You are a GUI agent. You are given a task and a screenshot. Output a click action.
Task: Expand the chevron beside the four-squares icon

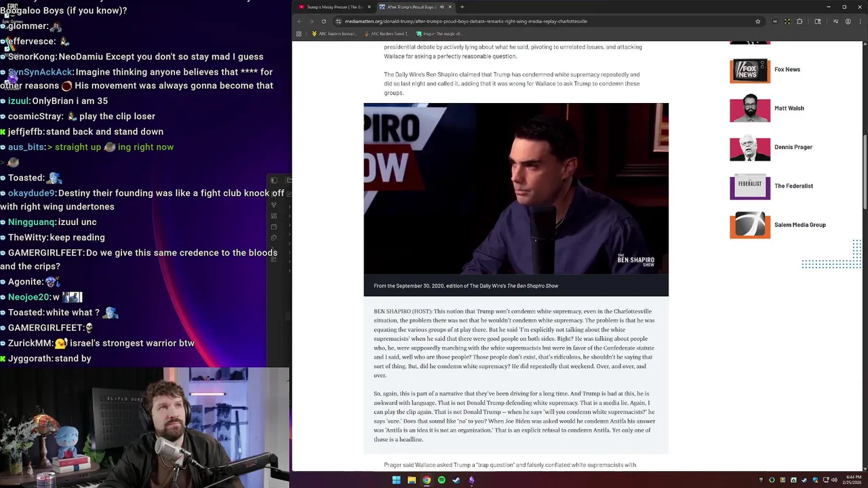pyautogui.click(x=290, y=216)
